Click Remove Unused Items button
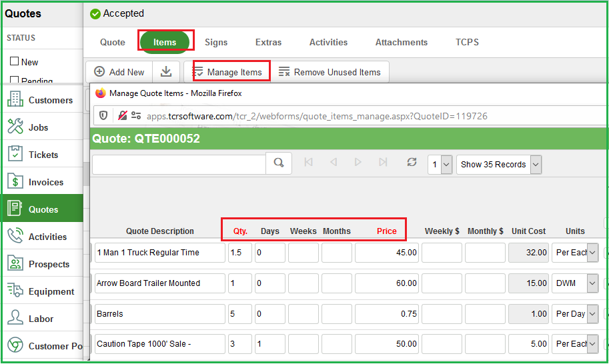 click(330, 72)
